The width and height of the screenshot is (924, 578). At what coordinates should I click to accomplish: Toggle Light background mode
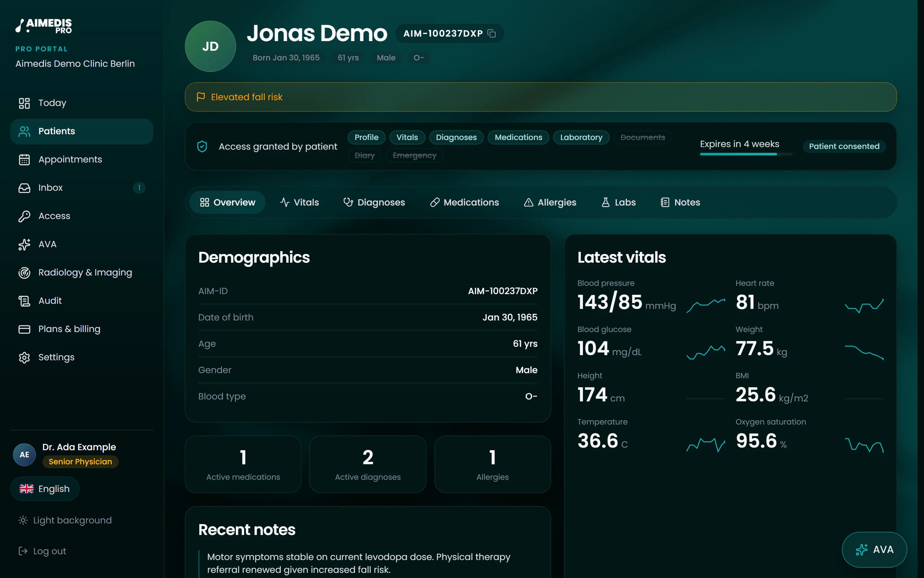pyautogui.click(x=65, y=520)
